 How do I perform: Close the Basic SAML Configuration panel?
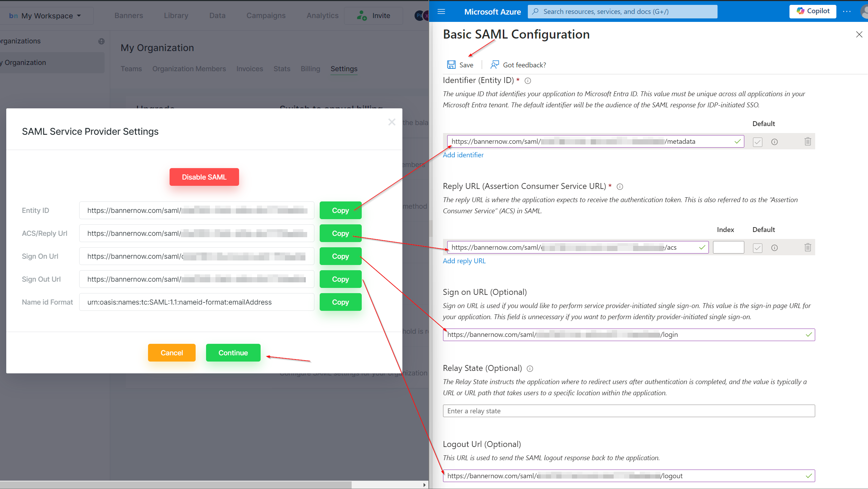(859, 34)
